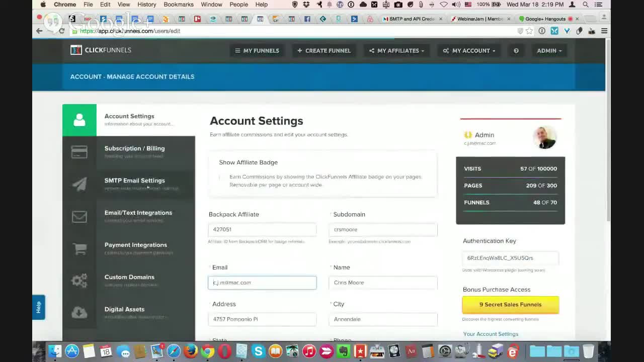
Task: Click the City field showing Annandale
Action: click(383, 319)
